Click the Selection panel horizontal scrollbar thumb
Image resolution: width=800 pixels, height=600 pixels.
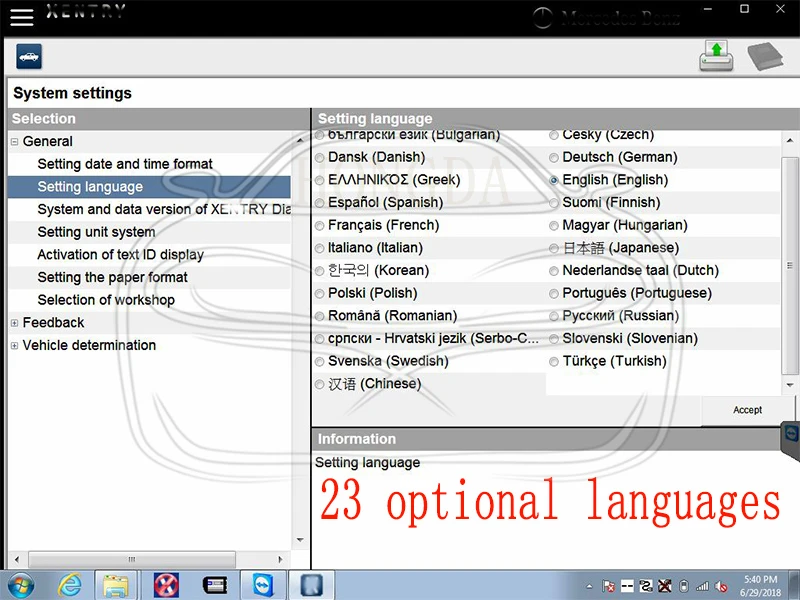(132, 559)
